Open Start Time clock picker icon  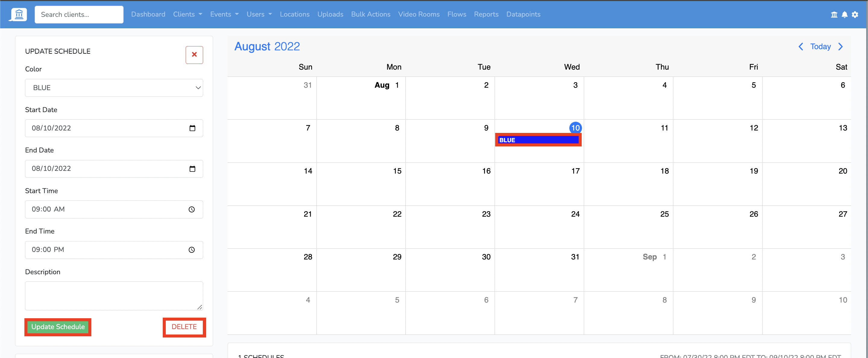(191, 209)
